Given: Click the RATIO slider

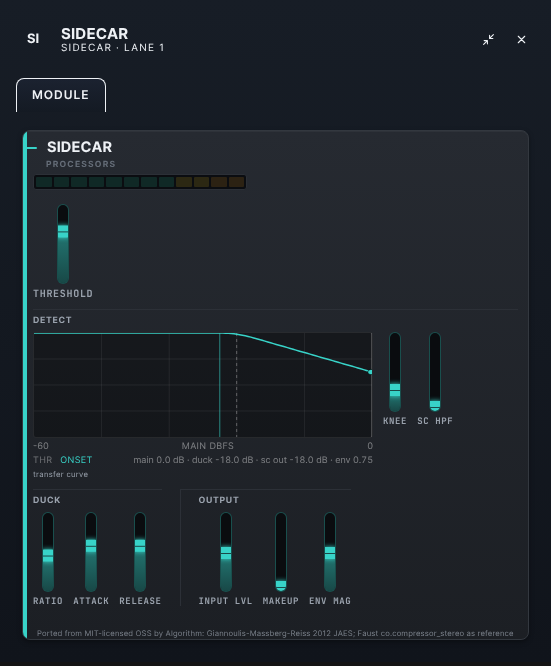Looking at the screenshot, I should point(48,552).
